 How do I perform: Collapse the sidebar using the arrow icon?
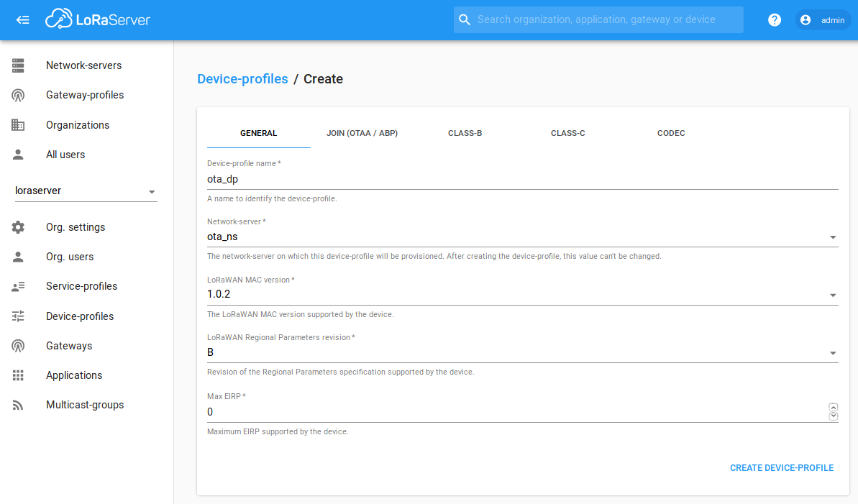tap(22, 19)
